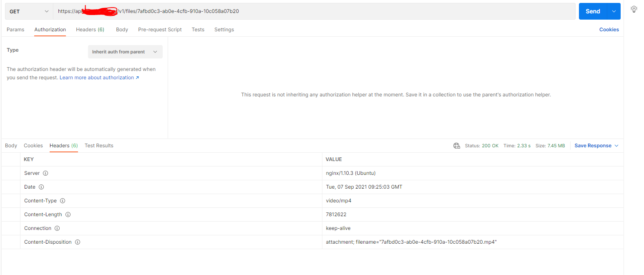
Task: Open the Settings tab
Action: [224, 30]
